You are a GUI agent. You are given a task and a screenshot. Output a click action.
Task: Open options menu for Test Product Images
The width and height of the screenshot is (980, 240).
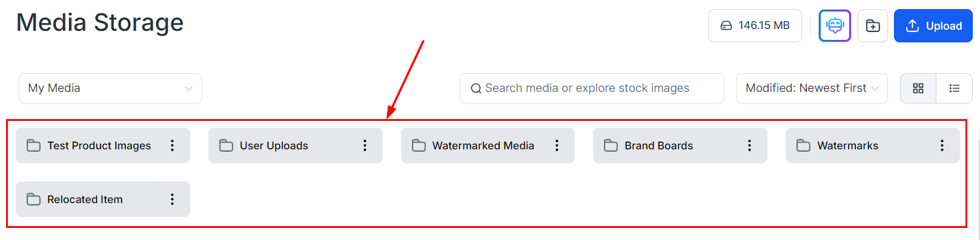click(x=173, y=145)
